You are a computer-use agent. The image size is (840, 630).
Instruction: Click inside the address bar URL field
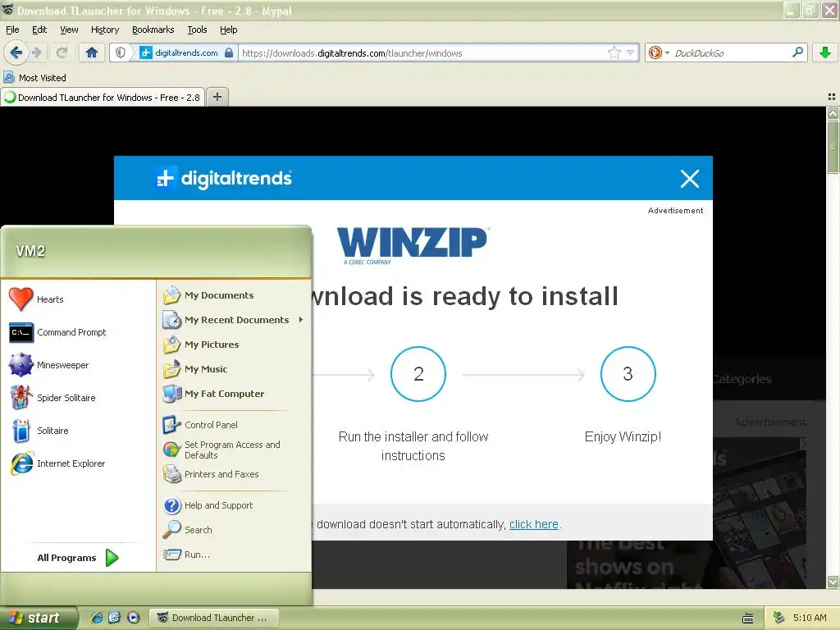(x=423, y=53)
